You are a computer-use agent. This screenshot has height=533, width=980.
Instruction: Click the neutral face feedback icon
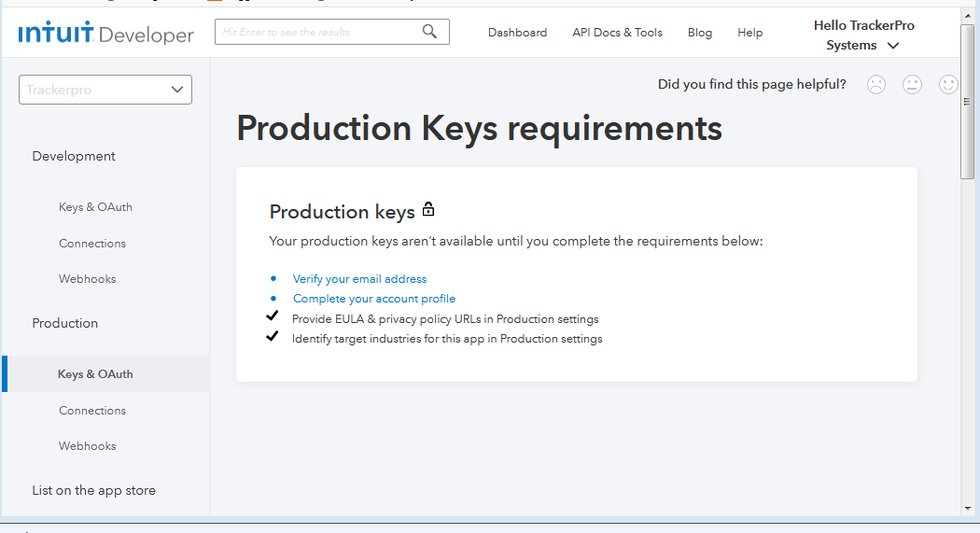(x=912, y=84)
